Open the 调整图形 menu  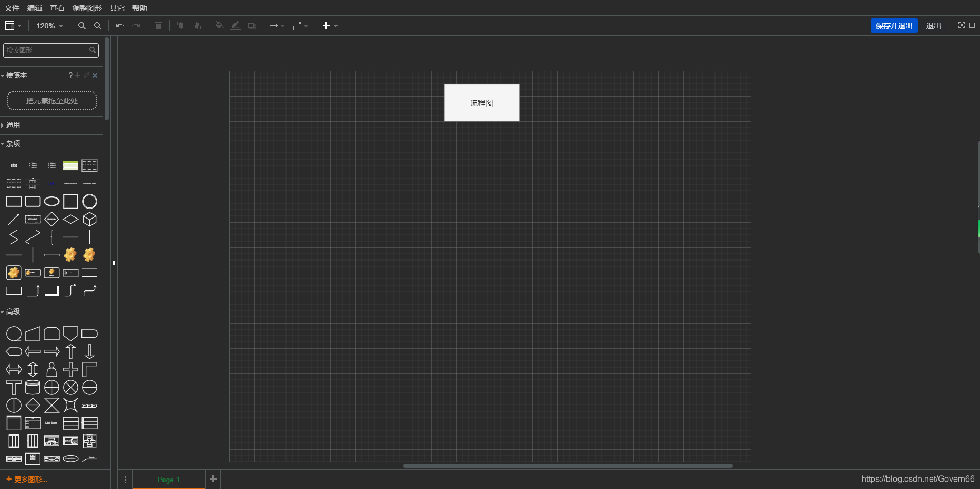87,8
